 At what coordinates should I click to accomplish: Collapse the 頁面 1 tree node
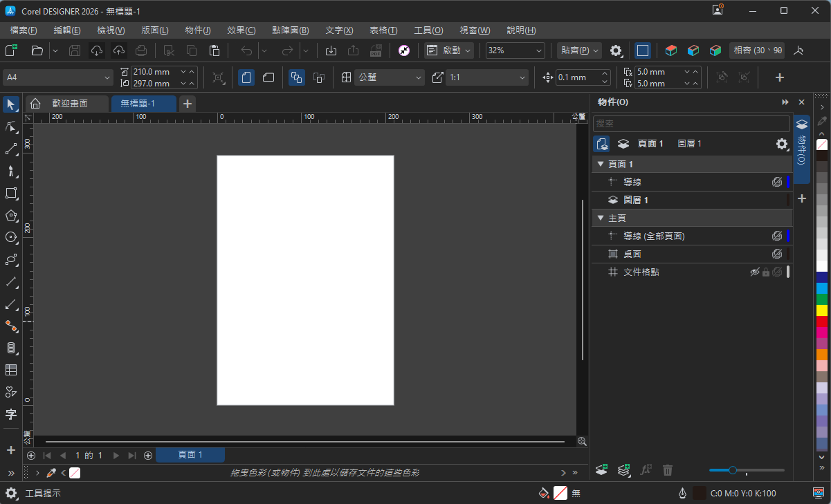(x=601, y=164)
